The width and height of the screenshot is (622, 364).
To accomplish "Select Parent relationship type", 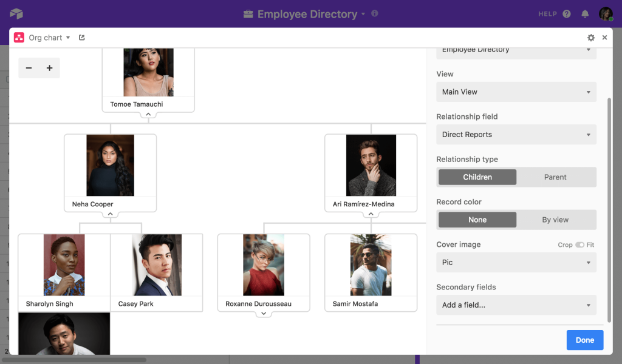I will (555, 177).
